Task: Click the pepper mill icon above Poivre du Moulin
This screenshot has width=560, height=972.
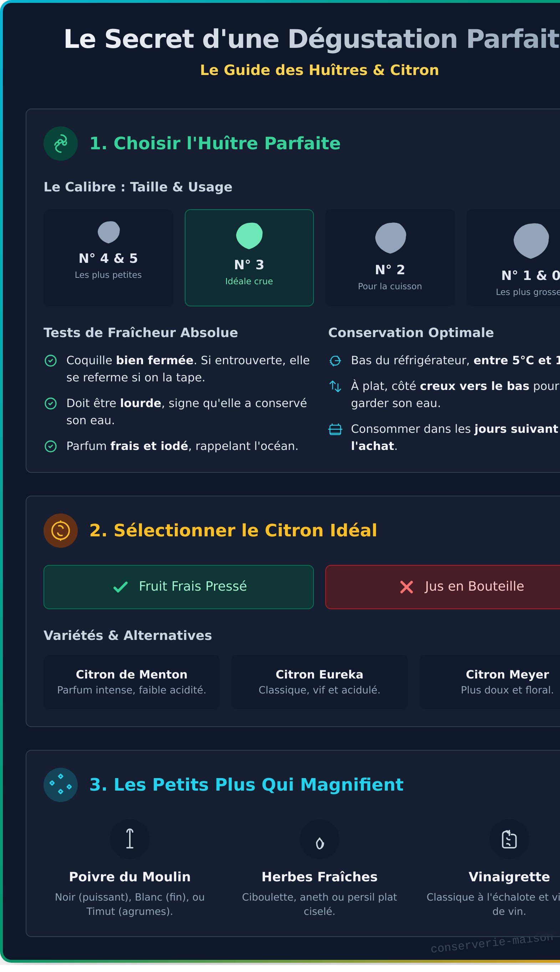Action: tap(129, 838)
